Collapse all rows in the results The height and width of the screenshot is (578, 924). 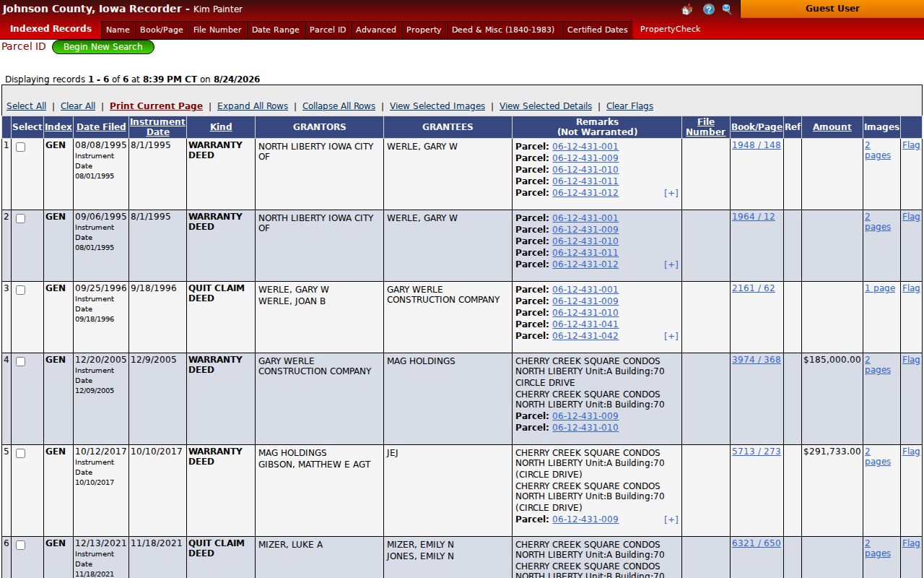point(339,106)
